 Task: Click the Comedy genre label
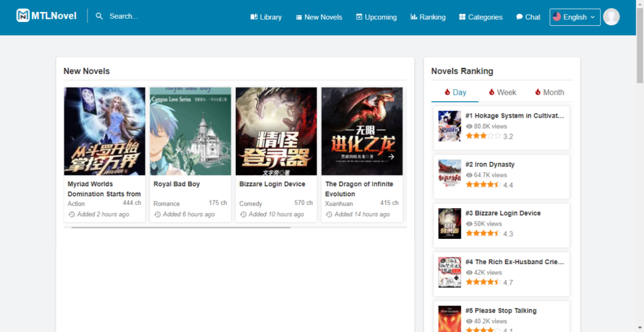[251, 204]
